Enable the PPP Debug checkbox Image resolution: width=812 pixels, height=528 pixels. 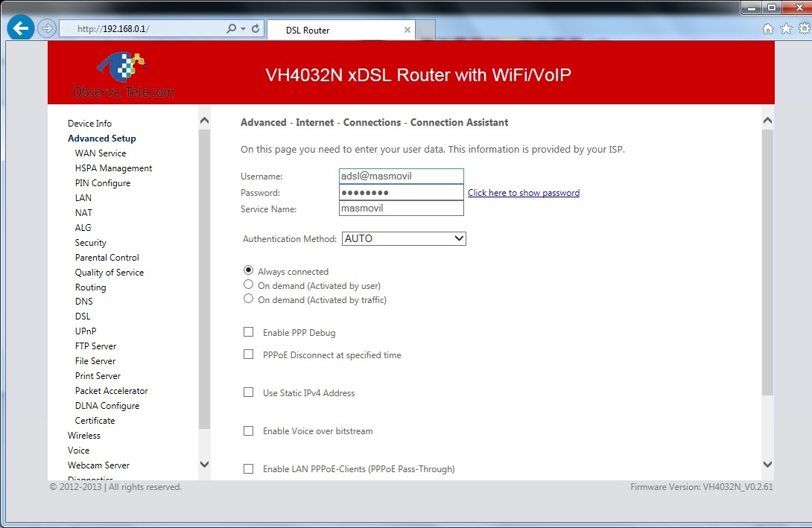(249, 332)
